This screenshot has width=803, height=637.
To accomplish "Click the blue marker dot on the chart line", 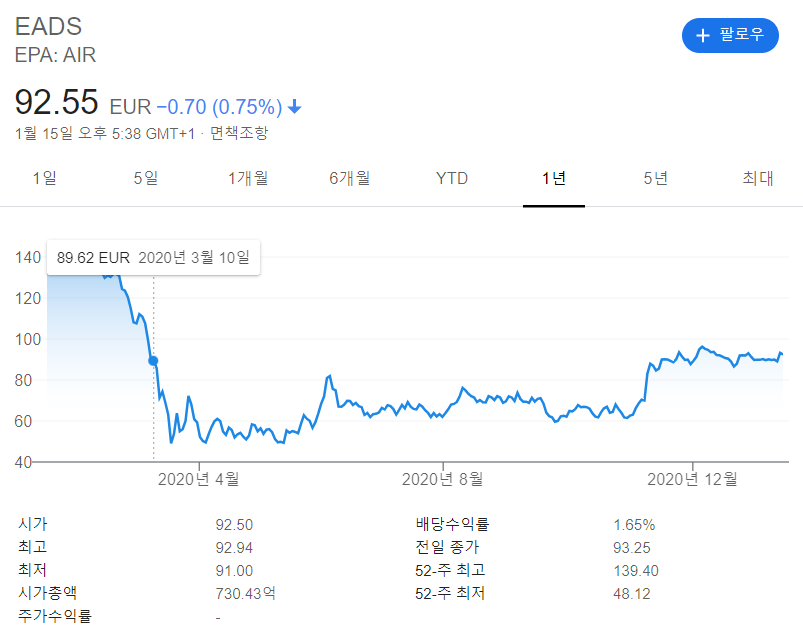I will pyautogui.click(x=153, y=361).
